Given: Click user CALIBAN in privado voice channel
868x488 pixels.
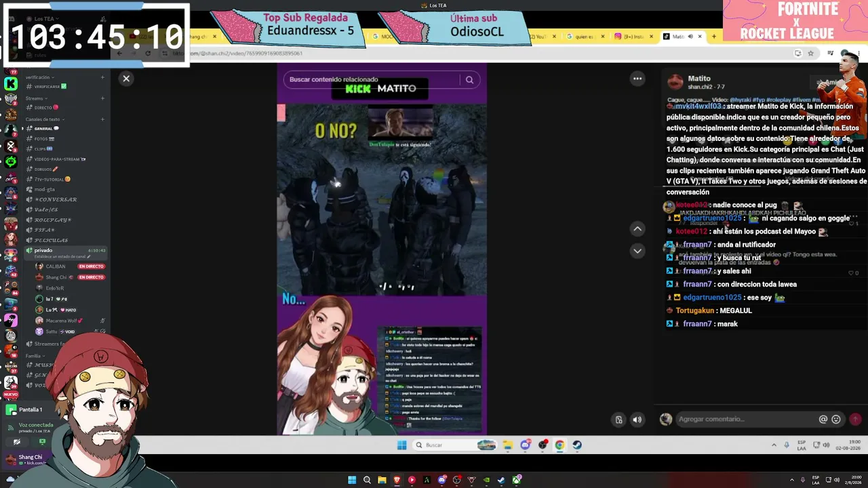Looking at the screenshot, I should [x=55, y=266].
